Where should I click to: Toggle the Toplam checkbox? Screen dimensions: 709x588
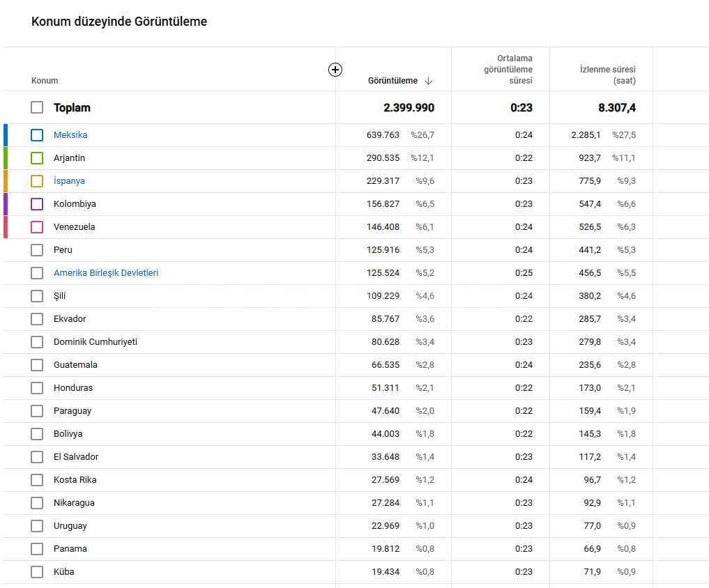[x=37, y=108]
